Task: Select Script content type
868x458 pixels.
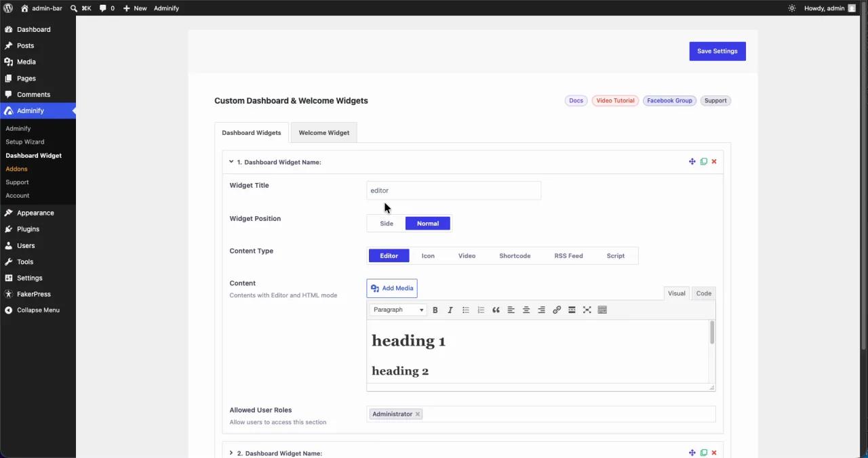Action: click(x=616, y=255)
